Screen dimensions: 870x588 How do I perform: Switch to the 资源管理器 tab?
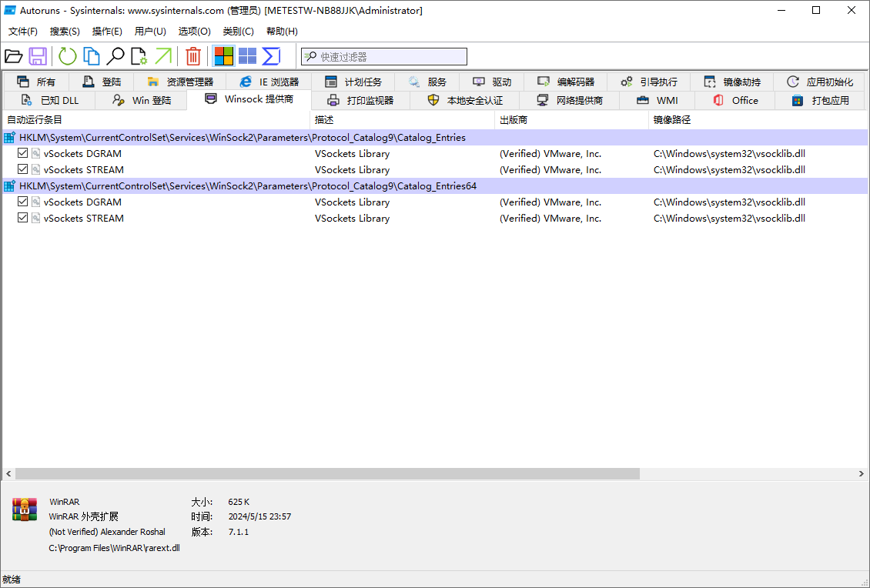180,82
